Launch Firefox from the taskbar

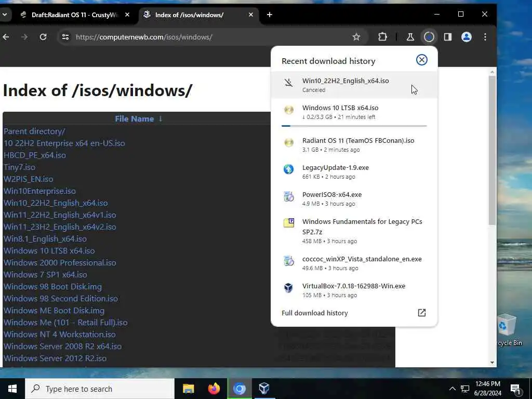tap(214, 389)
